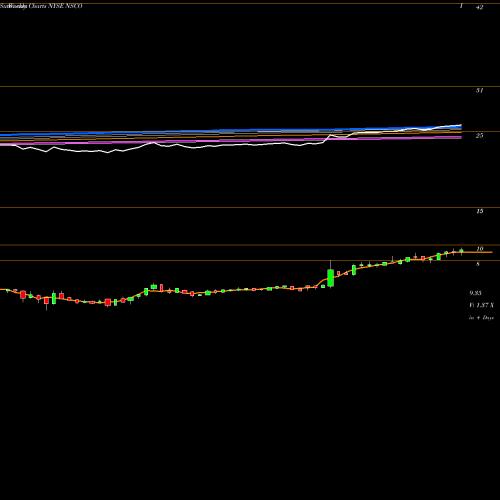Click the tallest green candlestick
This screenshot has width=500, height=500.
tap(330, 278)
